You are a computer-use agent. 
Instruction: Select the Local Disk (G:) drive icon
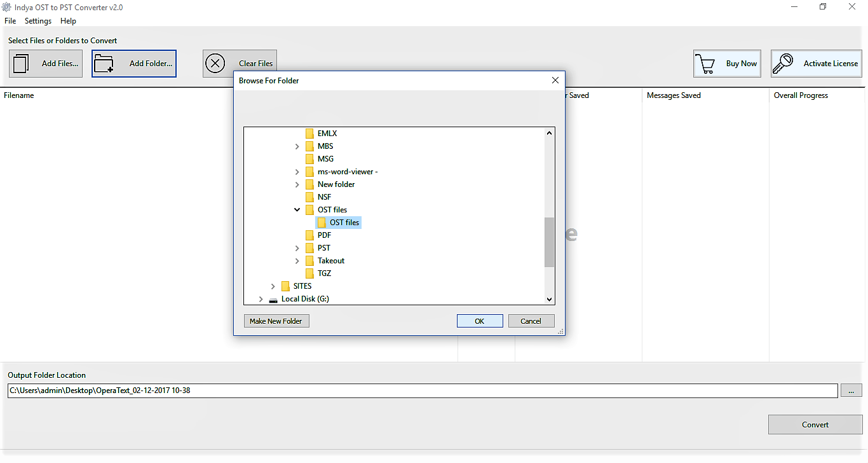pos(273,300)
